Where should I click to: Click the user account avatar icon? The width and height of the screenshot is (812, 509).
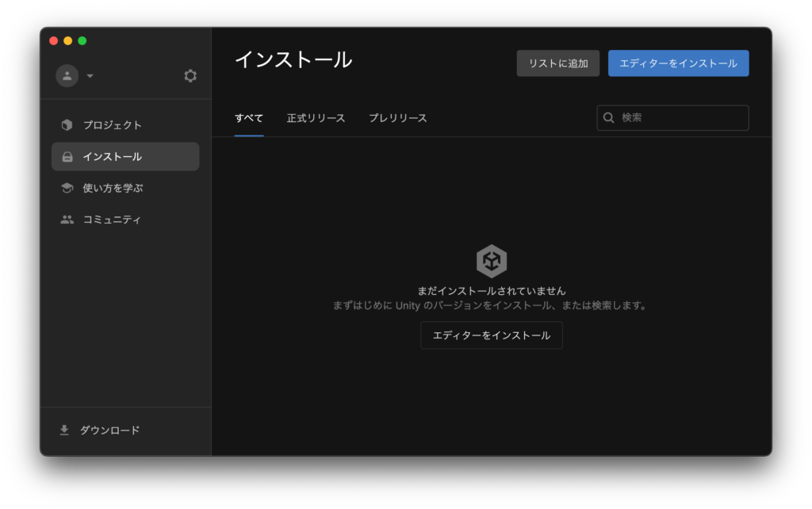pos(67,75)
